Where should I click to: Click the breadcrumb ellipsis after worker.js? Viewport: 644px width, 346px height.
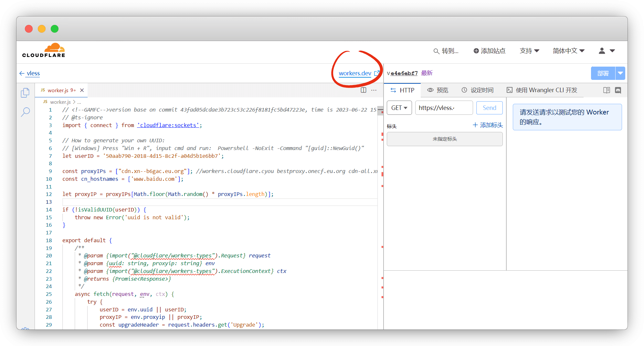[79, 102]
